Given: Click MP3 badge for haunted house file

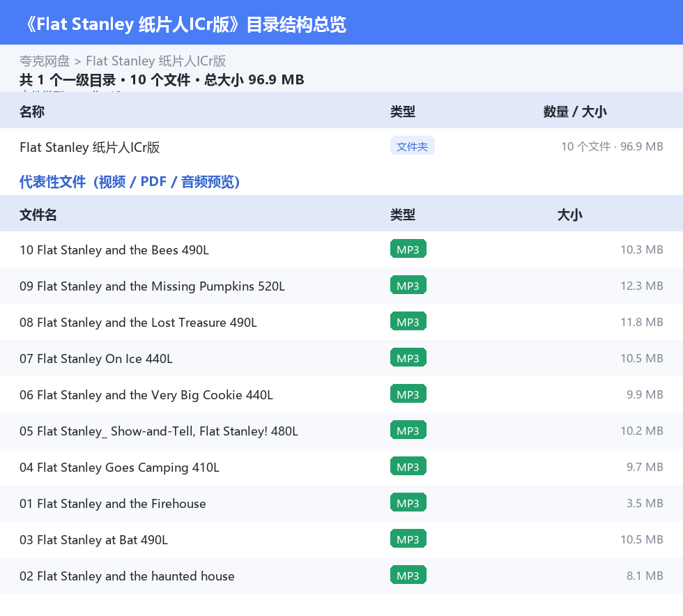Looking at the screenshot, I should click(x=408, y=575).
